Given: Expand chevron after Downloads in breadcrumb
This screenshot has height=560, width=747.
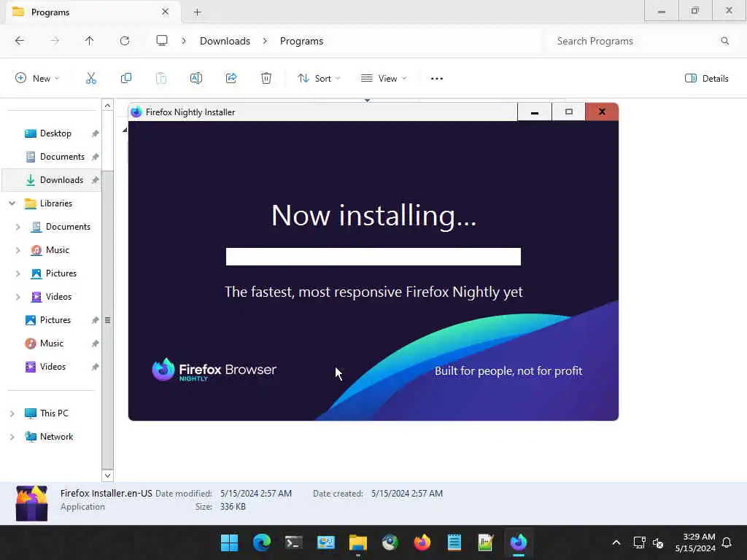Looking at the screenshot, I should tap(265, 41).
